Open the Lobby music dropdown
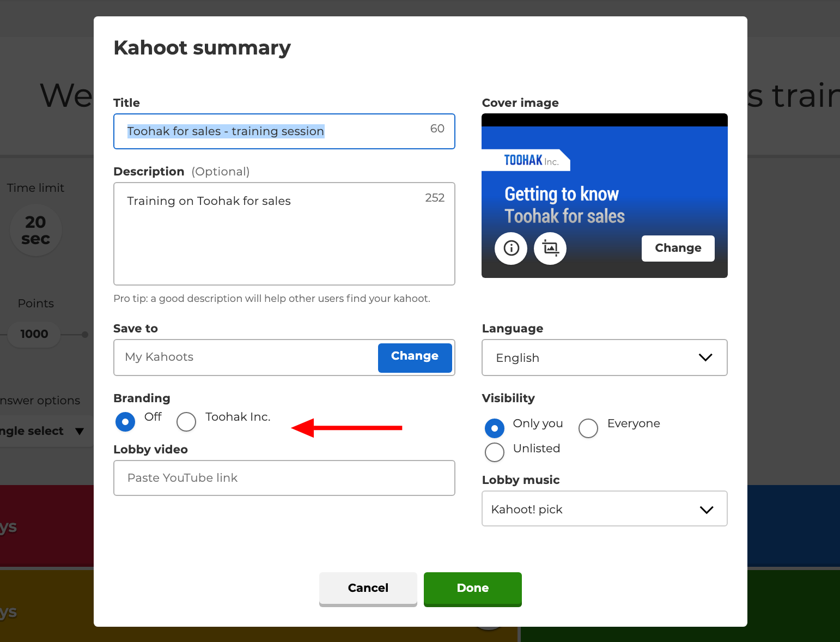 pos(605,509)
